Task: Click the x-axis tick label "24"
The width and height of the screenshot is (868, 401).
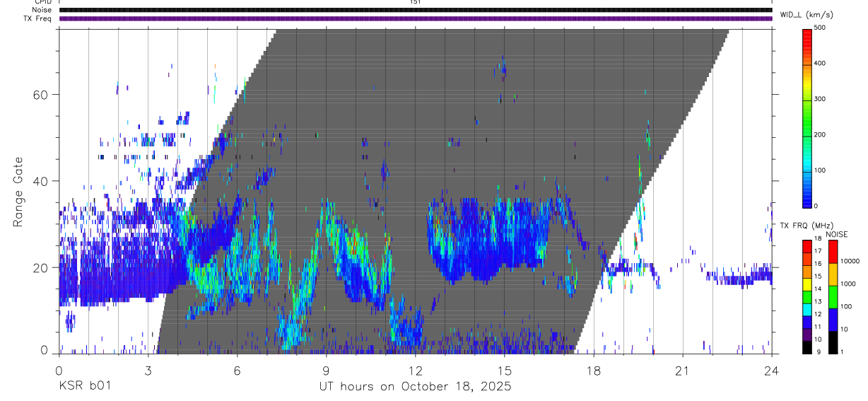Action: pos(771,370)
